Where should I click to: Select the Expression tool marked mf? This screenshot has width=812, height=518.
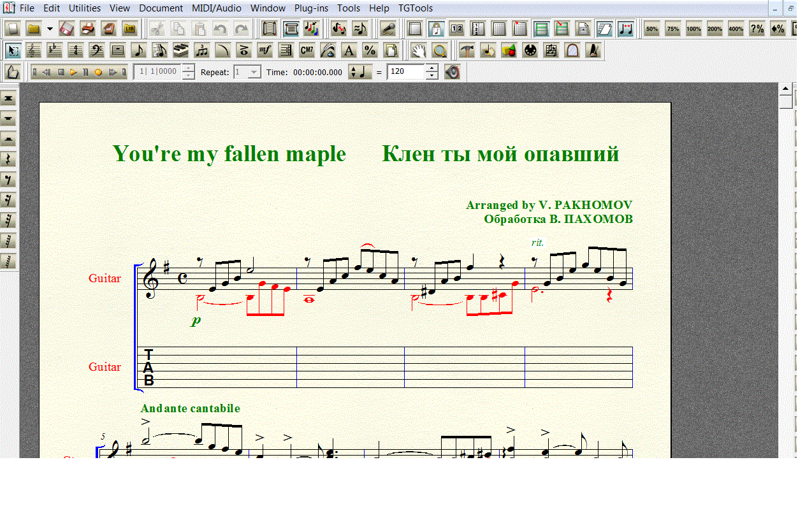pos(265,50)
